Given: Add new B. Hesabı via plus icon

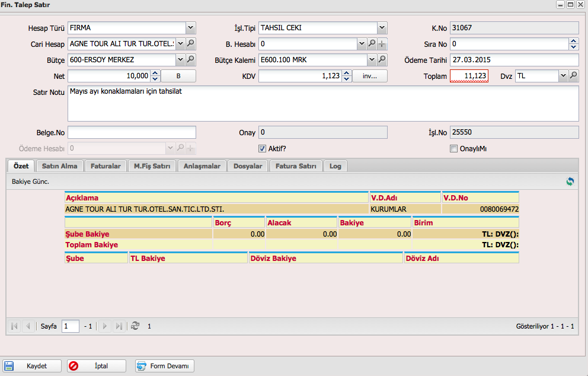Looking at the screenshot, I should pyautogui.click(x=382, y=44).
